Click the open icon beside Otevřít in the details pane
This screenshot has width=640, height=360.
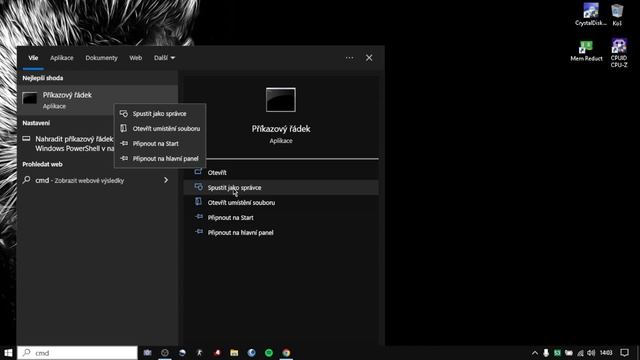198,172
